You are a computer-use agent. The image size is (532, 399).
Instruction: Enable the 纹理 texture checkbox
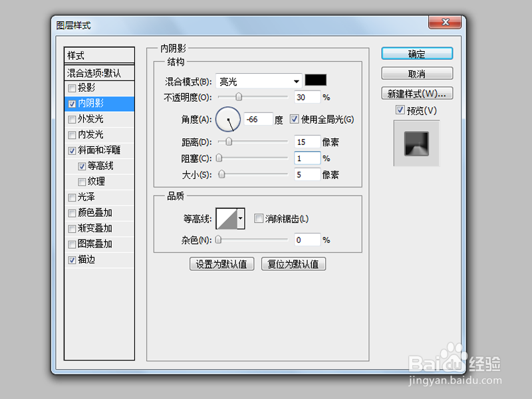click(x=82, y=182)
